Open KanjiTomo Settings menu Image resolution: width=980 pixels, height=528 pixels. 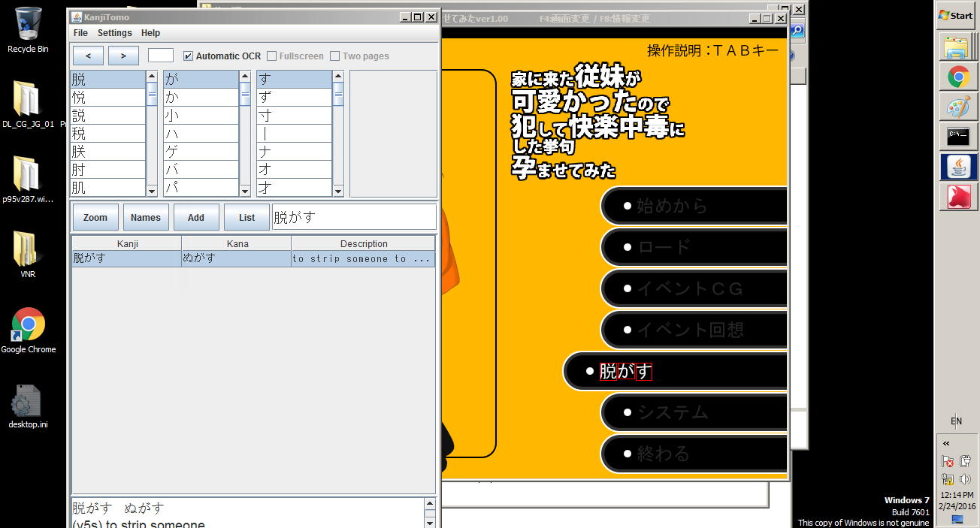pos(114,33)
